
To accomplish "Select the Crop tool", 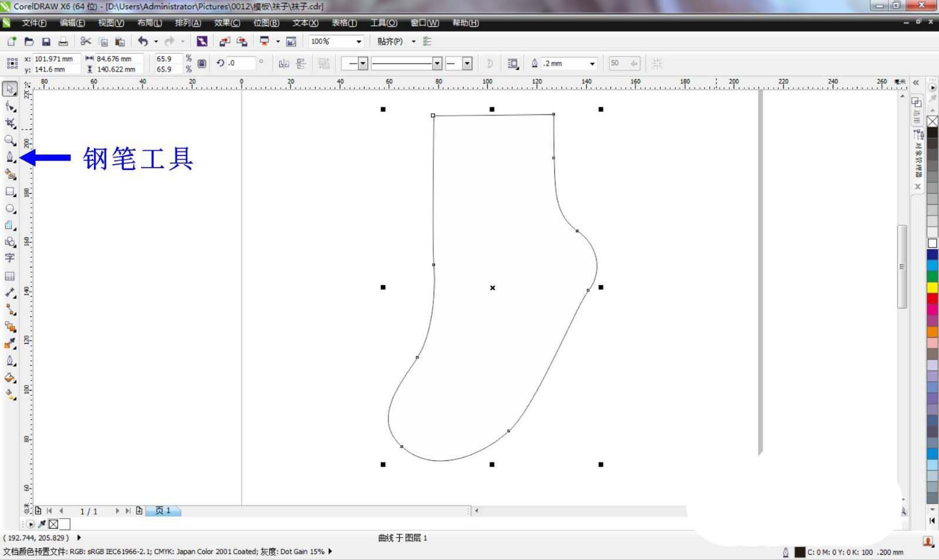I will click(x=10, y=124).
